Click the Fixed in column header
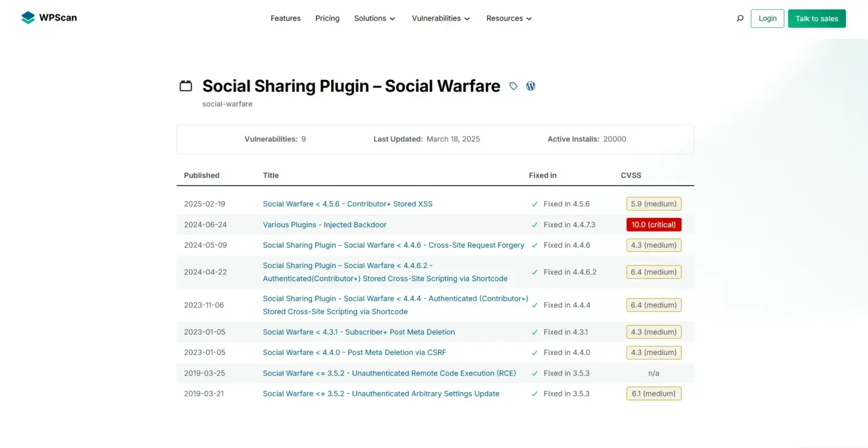The height and width of the screenshot is (448, 868). [x=542, y=176]
